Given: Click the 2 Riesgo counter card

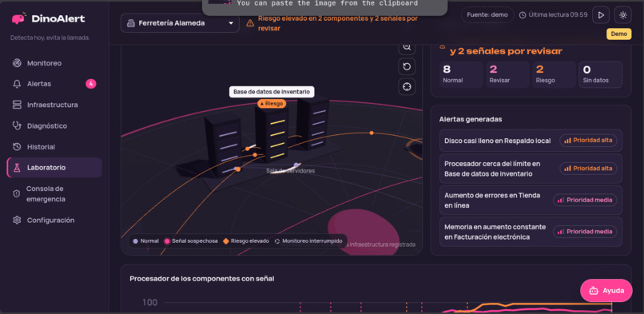Looking at the screenshot, I should pos(554,74).
